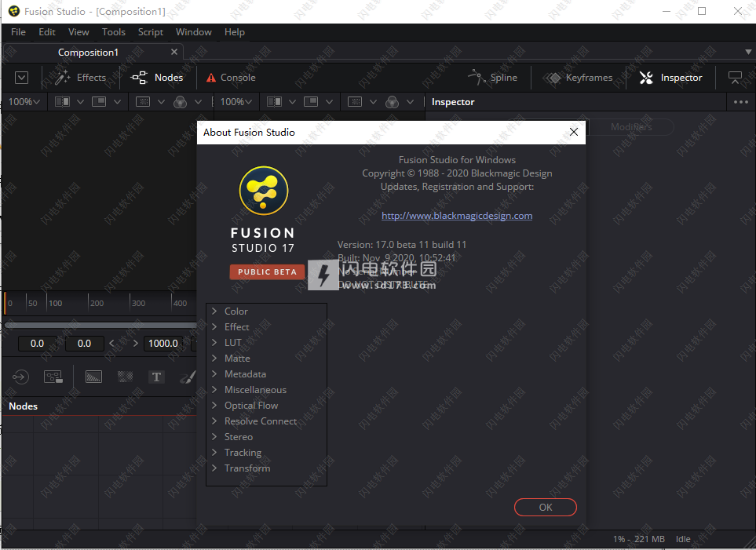This screenshot has width=756, height=550.
Task: Open the right viewer region of interest arrow
Action: [373, 102]
